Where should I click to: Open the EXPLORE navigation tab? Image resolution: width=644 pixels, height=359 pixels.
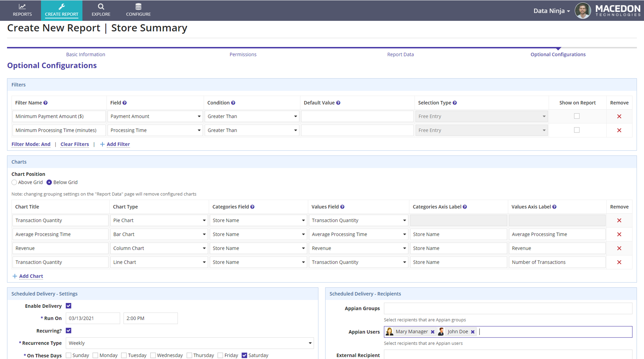tap(101, 11)
